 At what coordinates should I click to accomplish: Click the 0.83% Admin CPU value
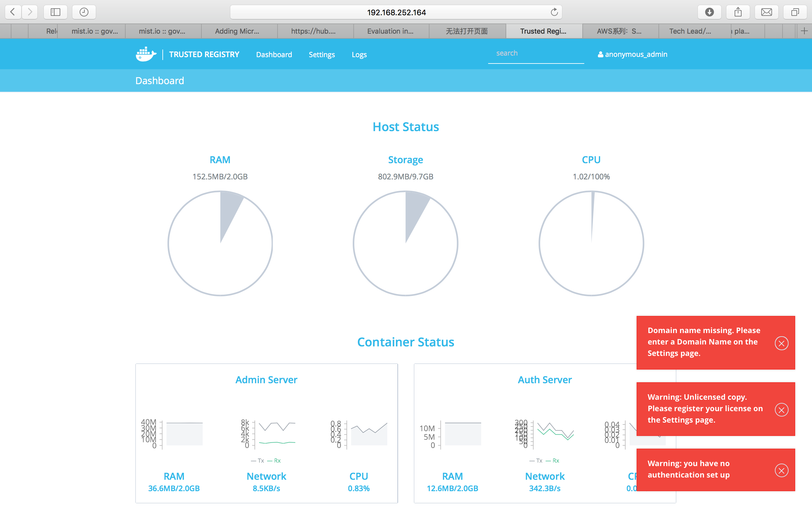tap(359, 488)
